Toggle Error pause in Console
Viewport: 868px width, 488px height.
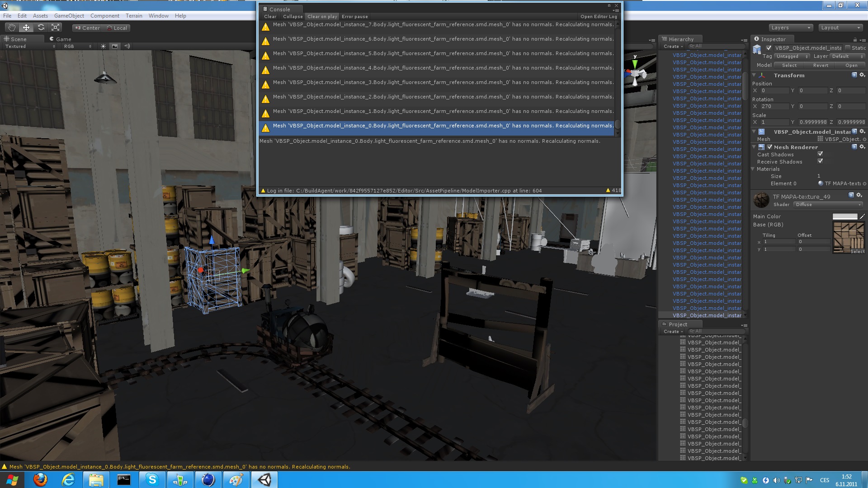pos(355,16)
